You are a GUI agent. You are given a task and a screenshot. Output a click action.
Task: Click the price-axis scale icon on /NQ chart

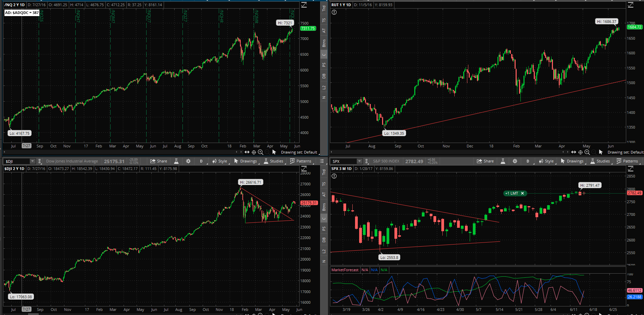click(x=304, y=5)
